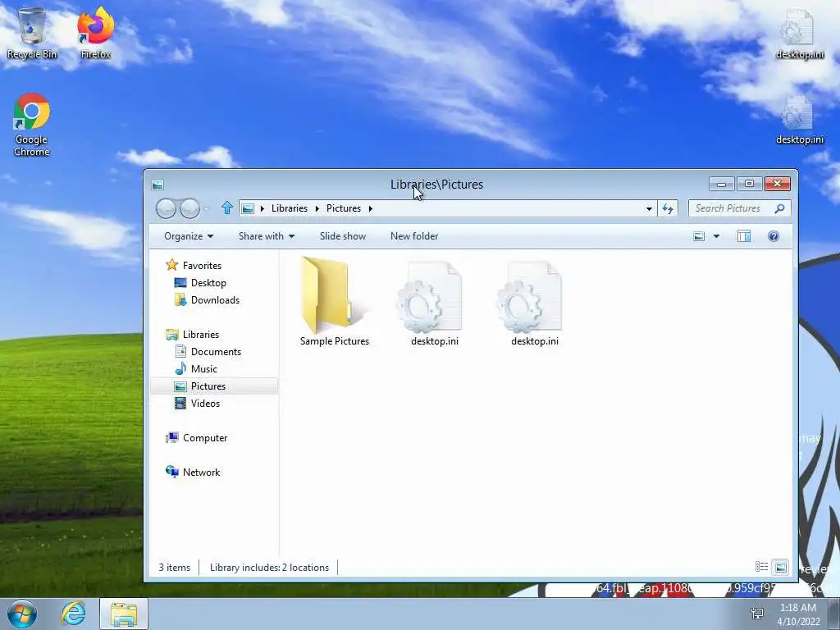The image size is (840, 630).
Task: Open address bar history dropdown
Action: pos(649,208)
